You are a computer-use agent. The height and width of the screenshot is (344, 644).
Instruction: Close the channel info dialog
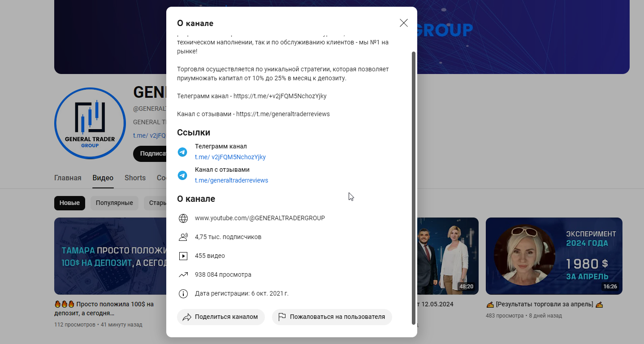click(x=404, y=23)
